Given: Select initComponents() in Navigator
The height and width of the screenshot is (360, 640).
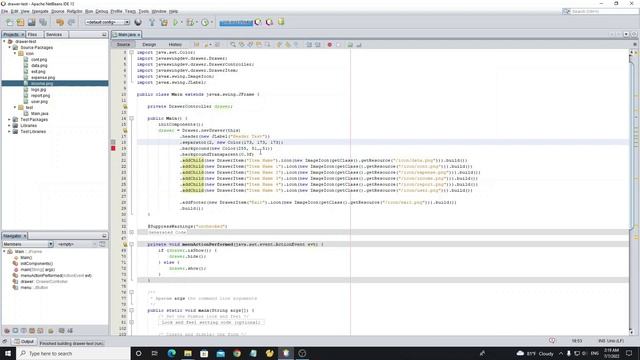Looking at the screenshot, I should tap(36, 264).
